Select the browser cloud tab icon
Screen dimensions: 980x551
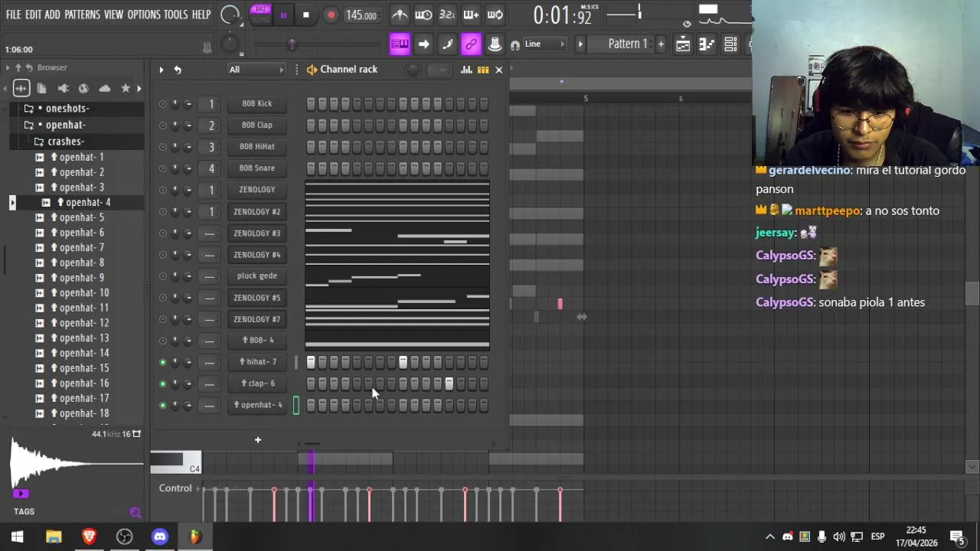pos(105,89)
